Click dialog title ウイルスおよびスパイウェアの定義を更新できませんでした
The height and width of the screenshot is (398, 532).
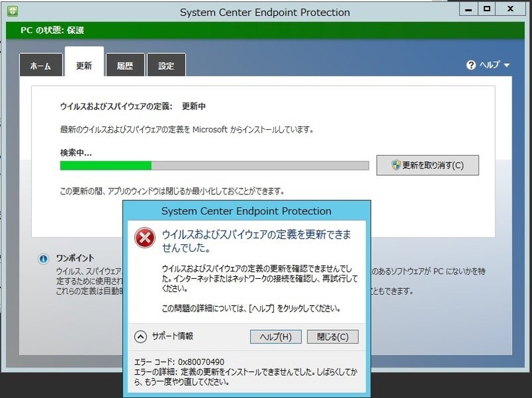tap(257, 241)
